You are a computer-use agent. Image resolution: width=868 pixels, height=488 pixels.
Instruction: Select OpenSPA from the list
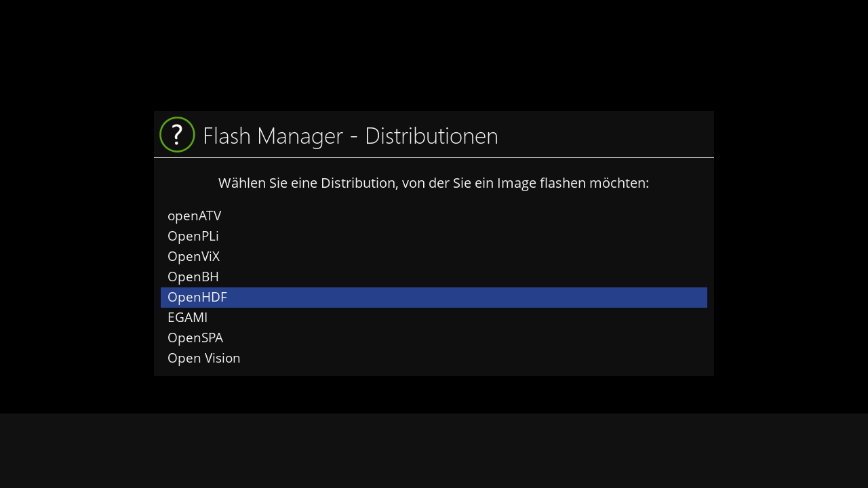coord(195,338)
